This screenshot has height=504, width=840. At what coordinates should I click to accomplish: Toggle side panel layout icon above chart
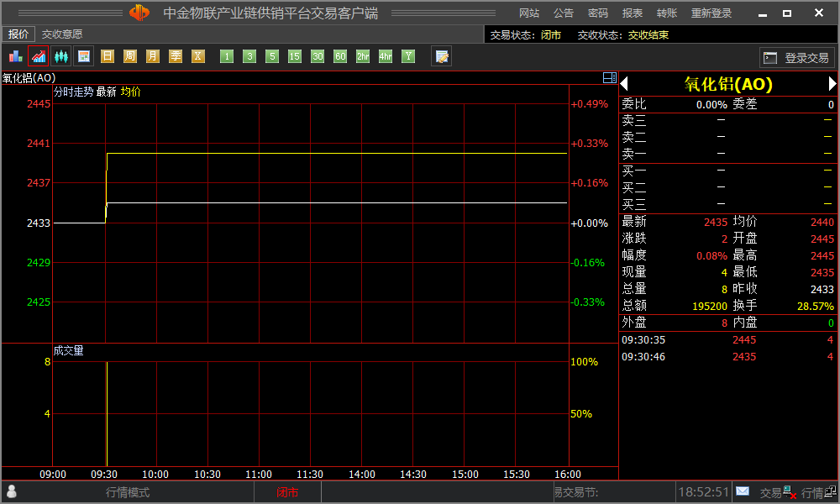point(610,77)
